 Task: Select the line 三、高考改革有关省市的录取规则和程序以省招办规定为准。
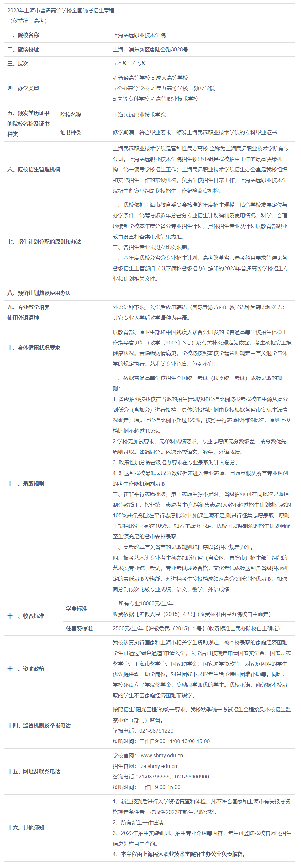(185, 547)
